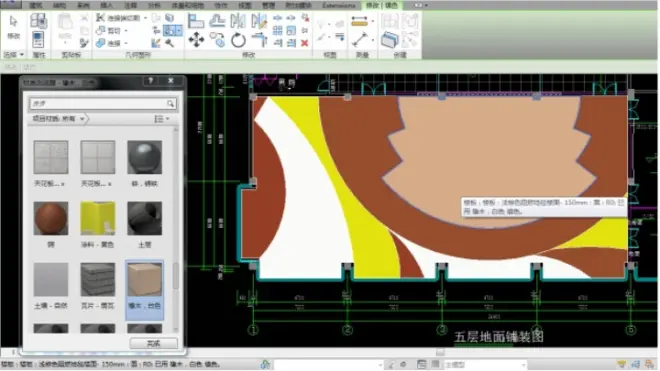Image resolution: width=660 pixels, height=371 pixels.
Task: Click the Demolish hammer icon
Action: tap(170, 43)
